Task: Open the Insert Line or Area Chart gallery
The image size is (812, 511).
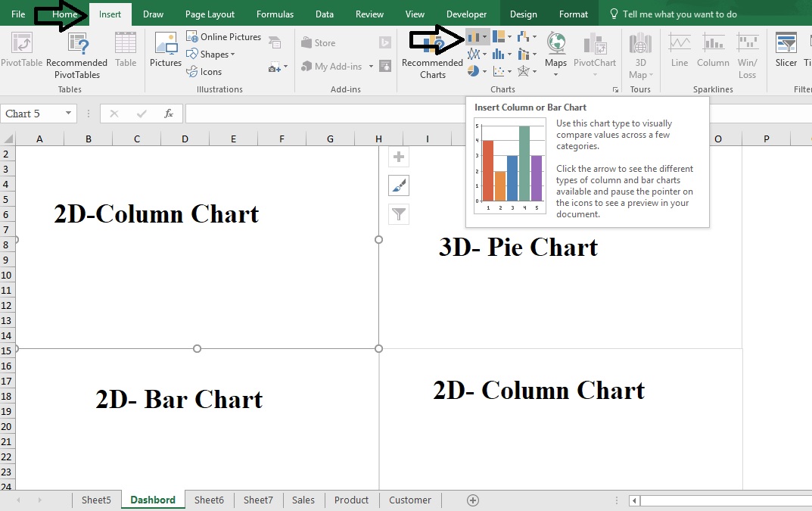Action: click(477, 54)
